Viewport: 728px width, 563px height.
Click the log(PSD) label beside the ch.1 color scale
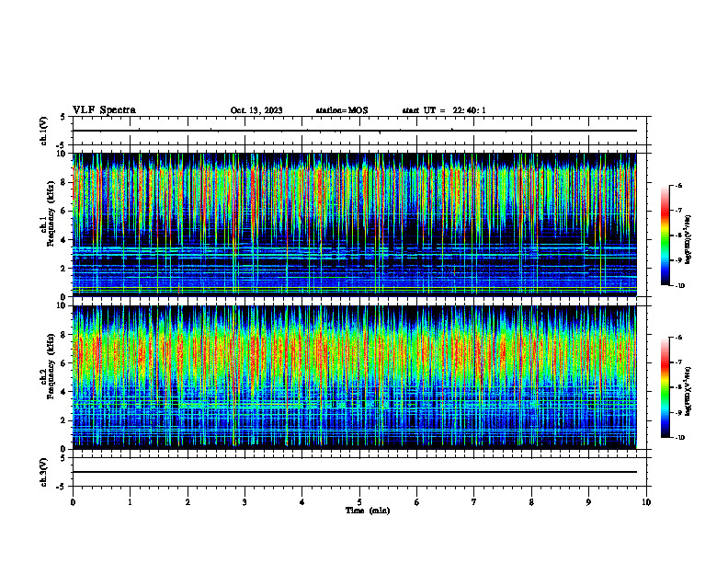click(x=688, y=239)
